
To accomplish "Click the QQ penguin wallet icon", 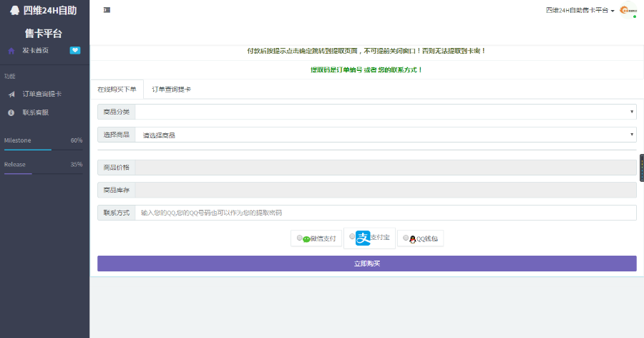I will (x=412, y=239).
